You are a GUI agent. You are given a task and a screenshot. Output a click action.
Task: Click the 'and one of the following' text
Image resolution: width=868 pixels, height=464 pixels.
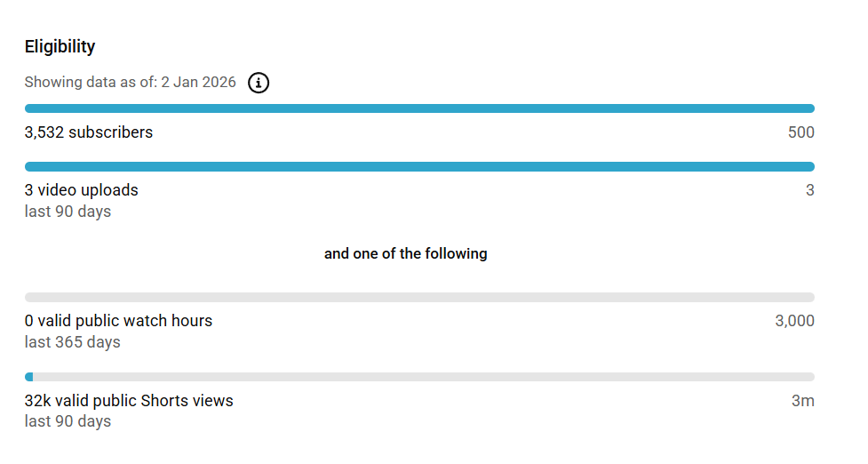[x=405, y=253]
